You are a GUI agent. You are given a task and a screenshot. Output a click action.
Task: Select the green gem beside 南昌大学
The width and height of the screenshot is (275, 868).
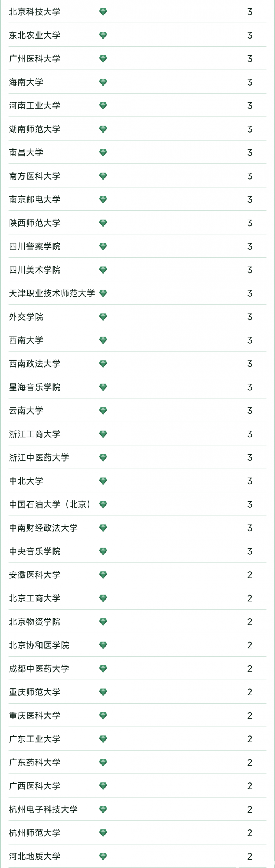[x=103, y=153]
